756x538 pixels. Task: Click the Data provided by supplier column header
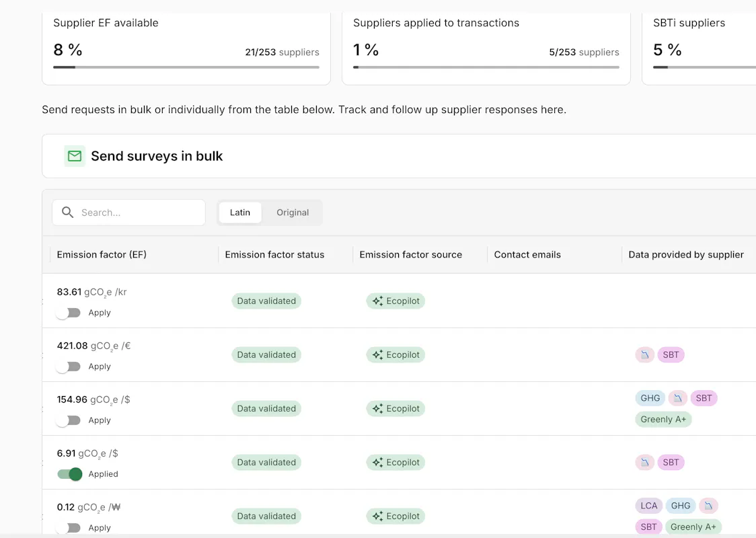[686, 254]
